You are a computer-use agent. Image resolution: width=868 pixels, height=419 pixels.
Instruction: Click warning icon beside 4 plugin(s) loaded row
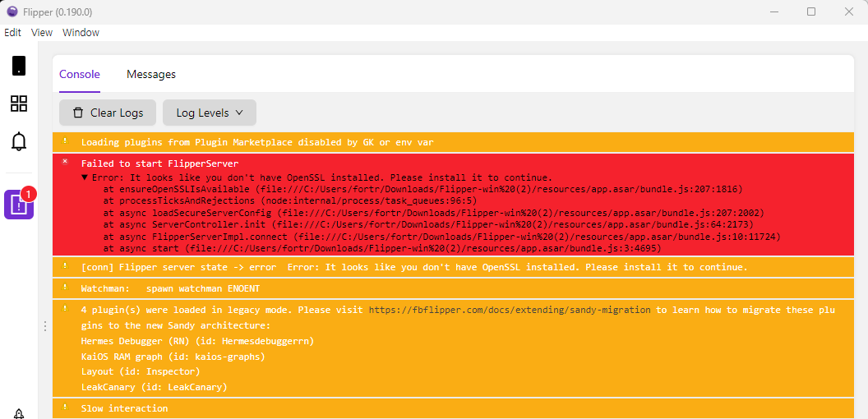point(65,308)
